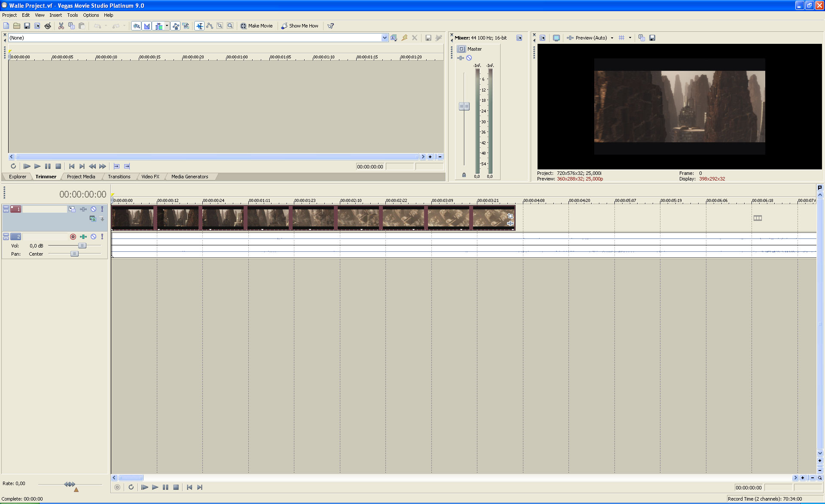This screenshot has width=825, height=504.
Task: Click Trimmer Loop Playback icon
Action: [13, 166]
